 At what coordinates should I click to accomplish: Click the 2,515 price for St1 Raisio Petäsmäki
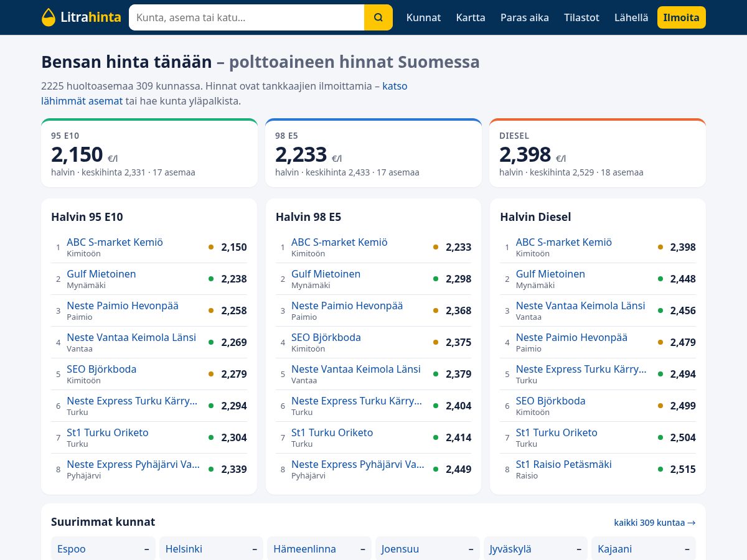[x=683, y=469]
